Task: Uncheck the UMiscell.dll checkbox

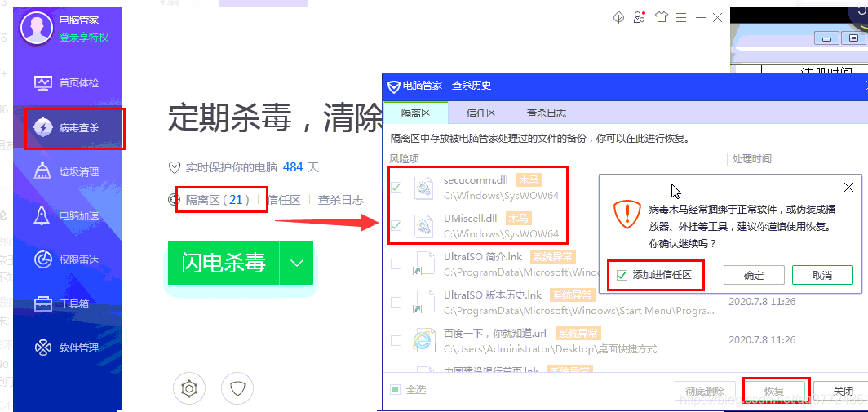Action: click(x=396, y=225)
